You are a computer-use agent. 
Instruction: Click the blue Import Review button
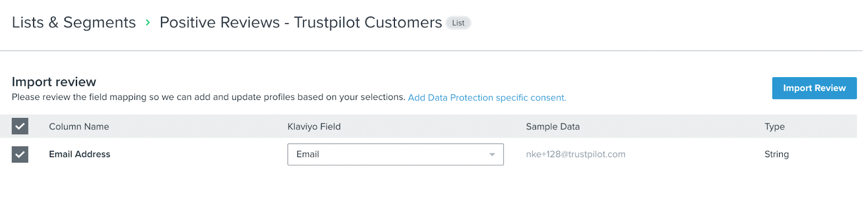[814, 88]
